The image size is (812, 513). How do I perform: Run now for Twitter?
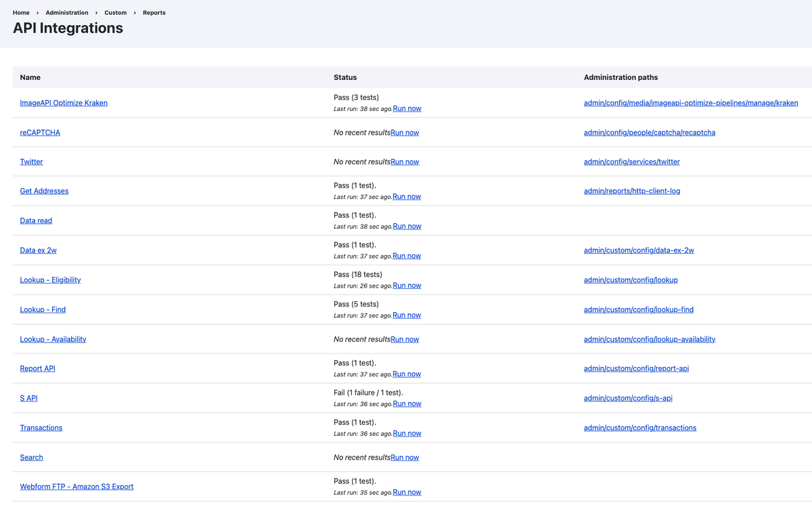(405, 162)
